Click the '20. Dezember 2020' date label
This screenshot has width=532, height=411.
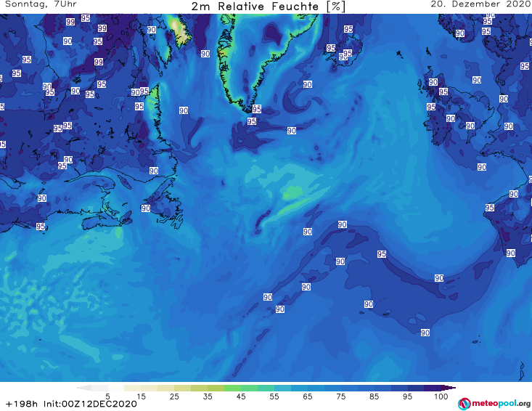[480, 4]
